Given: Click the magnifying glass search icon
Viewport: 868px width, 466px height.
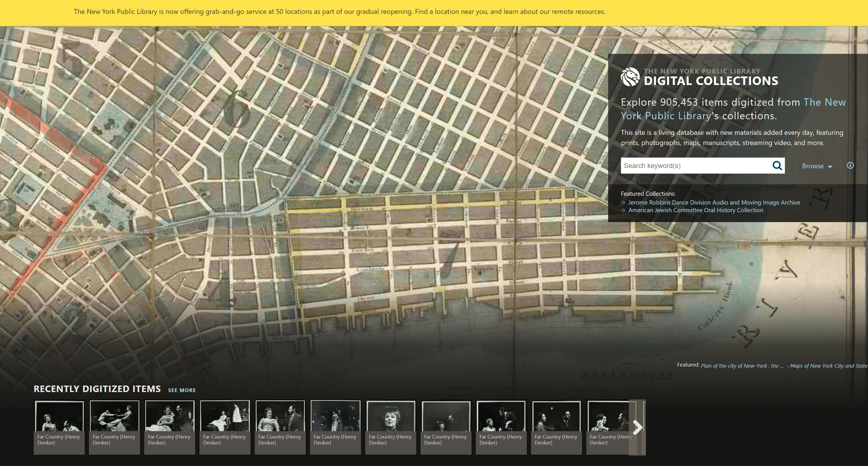Looking at the screenshot, I should (x=777, y=165).
